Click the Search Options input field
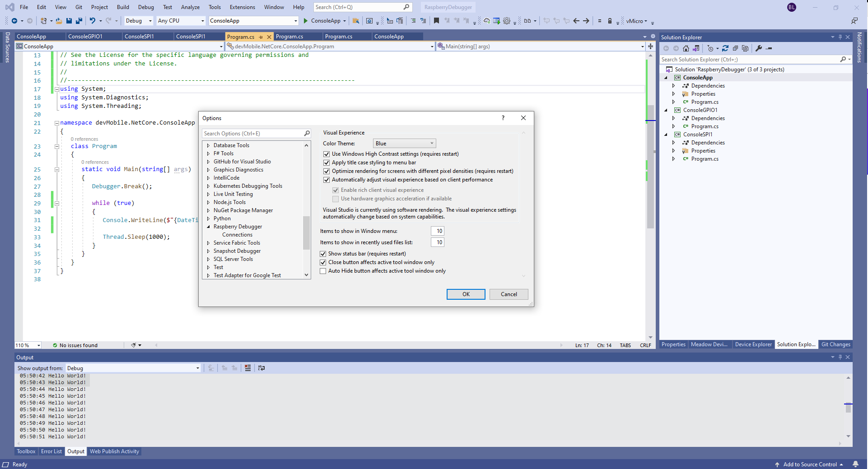Image resolution: width=868 pixels, height=469 pixels. click(x=253, y=134)
